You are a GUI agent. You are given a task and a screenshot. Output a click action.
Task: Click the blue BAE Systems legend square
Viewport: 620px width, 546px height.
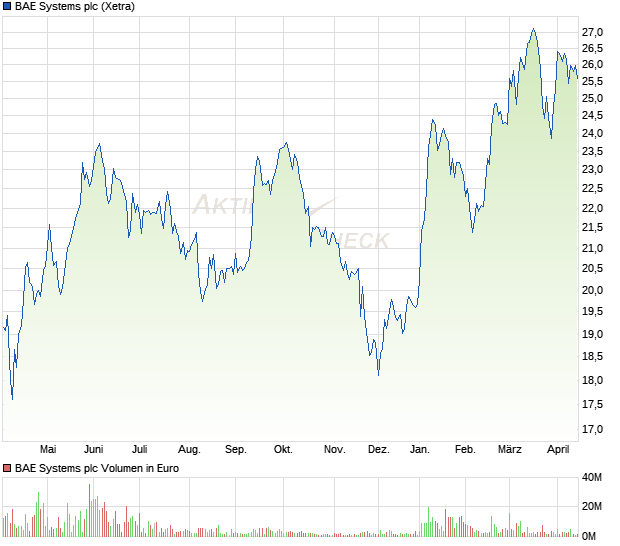click(7, 6)
